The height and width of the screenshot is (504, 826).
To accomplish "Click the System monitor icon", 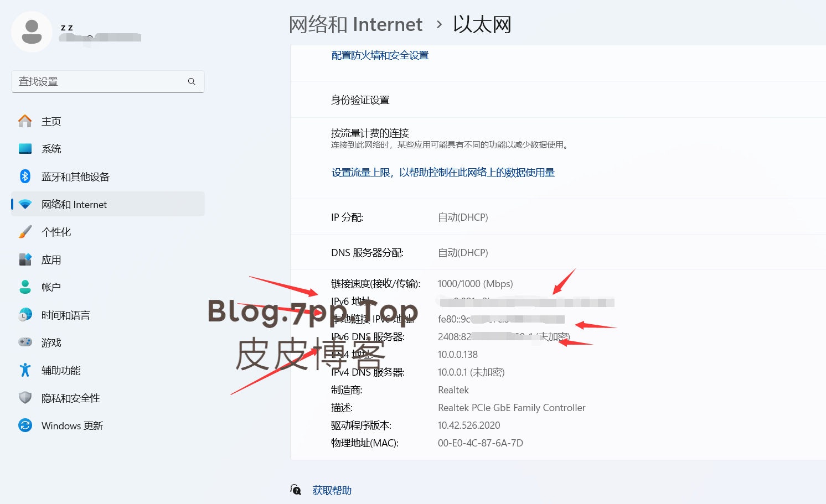I will pos(25,149).
